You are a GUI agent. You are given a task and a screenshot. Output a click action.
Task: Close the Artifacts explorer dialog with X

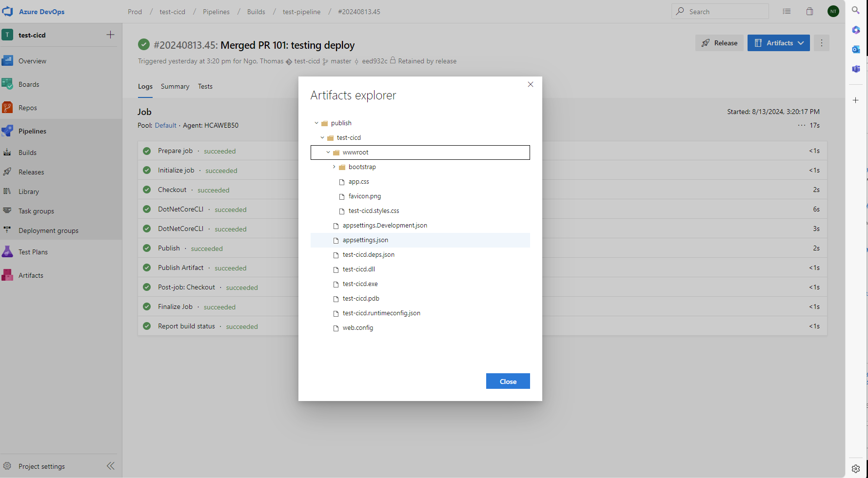[531, 84]
